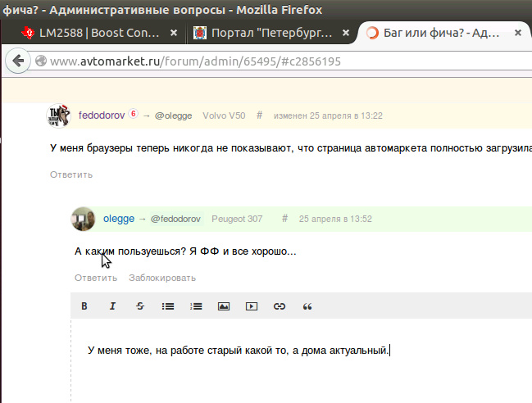This screenshot has height=403, width=532.
Task: Insert a blockquote into the reply
Action: [307, 306]
